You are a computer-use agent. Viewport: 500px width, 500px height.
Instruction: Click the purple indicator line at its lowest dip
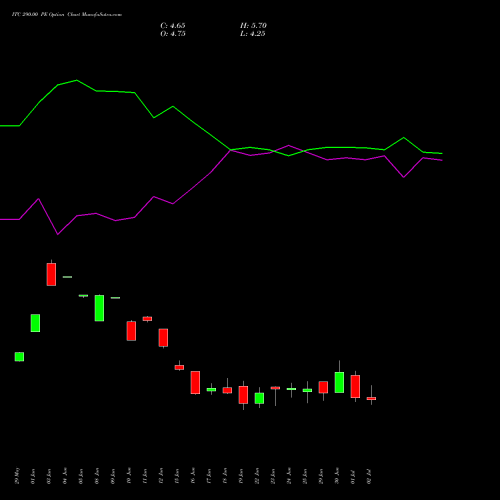[58, 234]
